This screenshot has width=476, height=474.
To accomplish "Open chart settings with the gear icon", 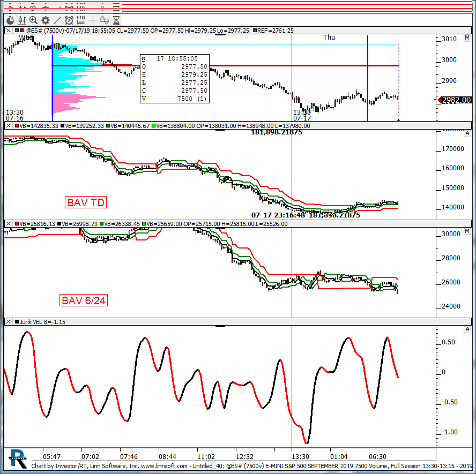I will pos(46,21).
